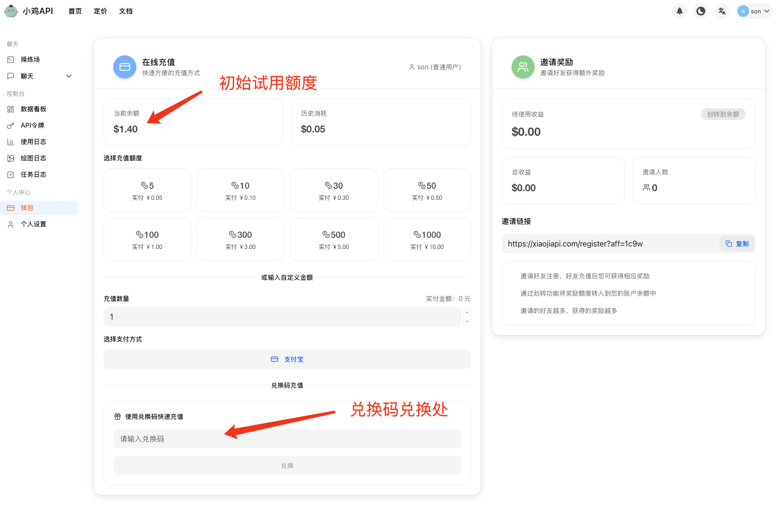Viewport: 776px width, 532px height.
Task: Select the 1000 recharge amount option
Action: pyautogui.click(x=427, y=239)
